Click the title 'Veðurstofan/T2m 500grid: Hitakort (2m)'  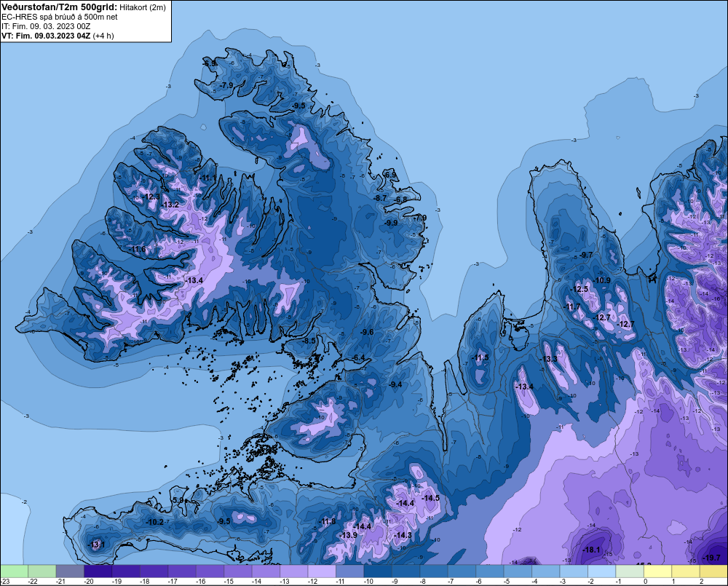point(84,7)
